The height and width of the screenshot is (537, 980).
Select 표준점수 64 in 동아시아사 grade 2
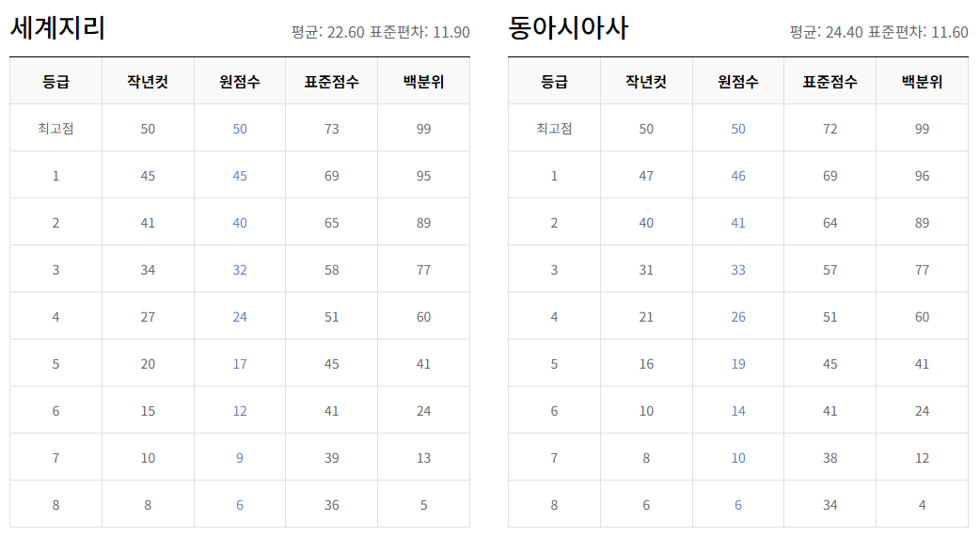[x=830, y=223]
